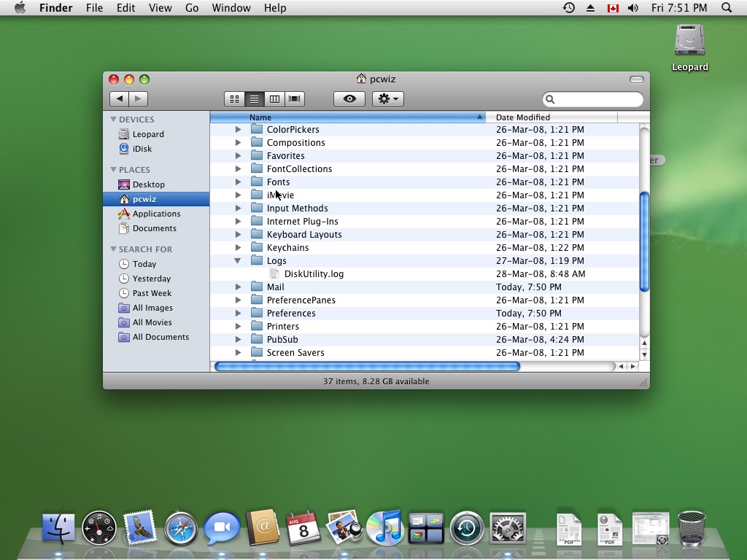Open Documents from the sidebar
Viewport: 747px width, 560px height.
point(156,228)
